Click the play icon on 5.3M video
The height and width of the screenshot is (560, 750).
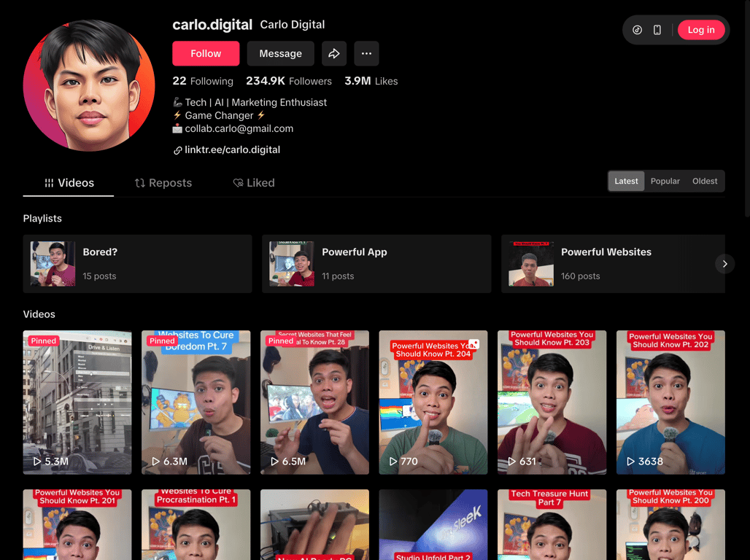coord(36,462)
